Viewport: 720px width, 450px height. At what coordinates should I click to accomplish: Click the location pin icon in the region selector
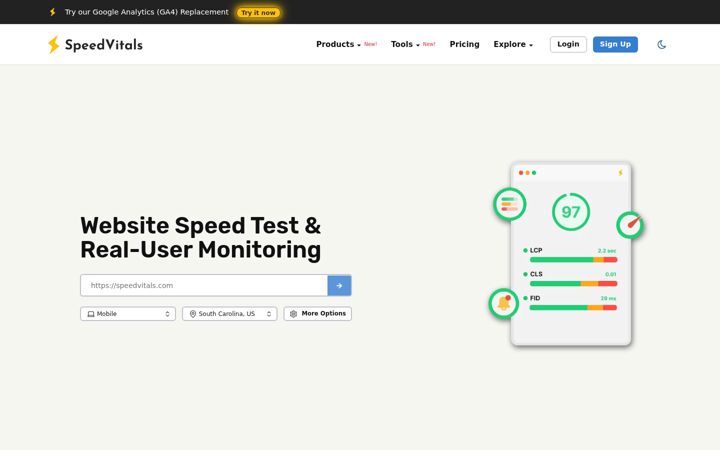[193, 314]
